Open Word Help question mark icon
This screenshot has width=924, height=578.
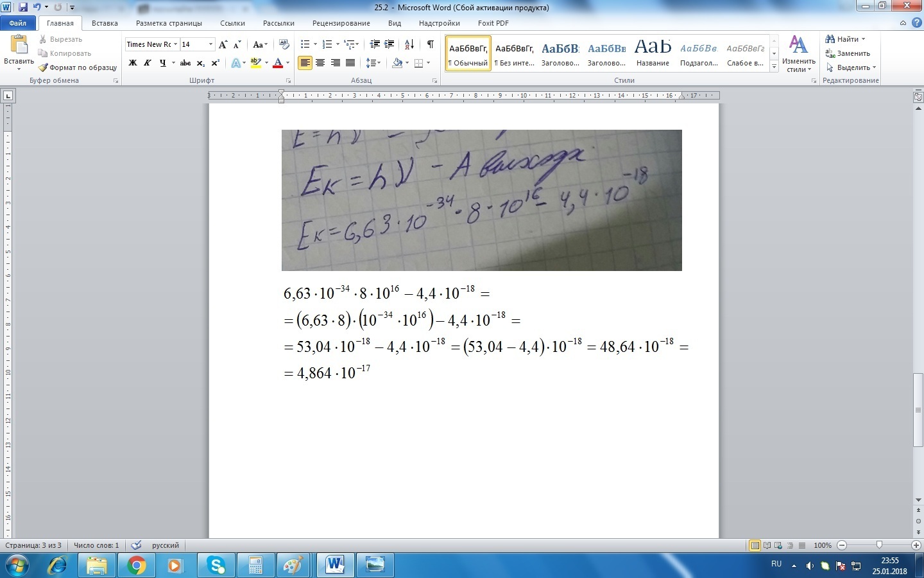(x=916, y=22)
